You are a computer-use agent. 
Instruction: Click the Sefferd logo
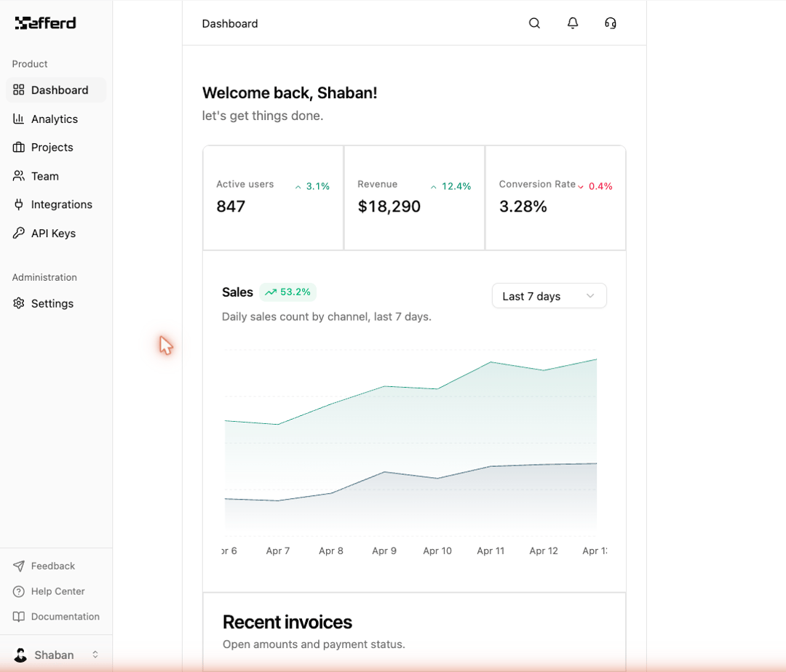point(45,23)
